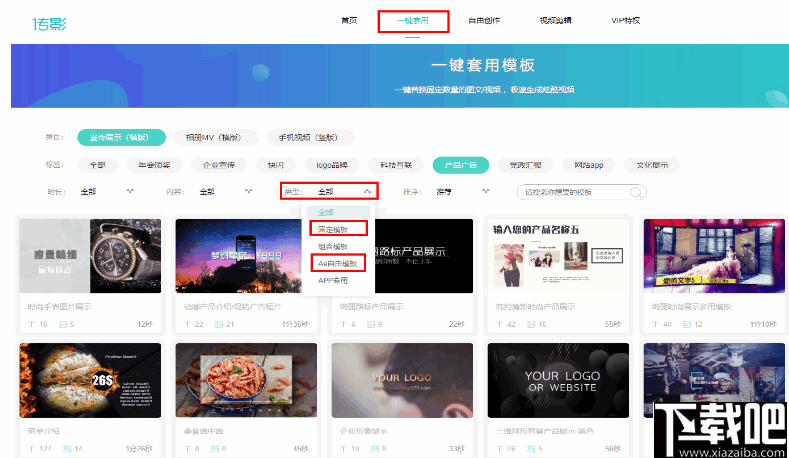Click text-count T icon on 三维球形背景 card
Viewport: 789px width, 458px height.
click(500, 448)
